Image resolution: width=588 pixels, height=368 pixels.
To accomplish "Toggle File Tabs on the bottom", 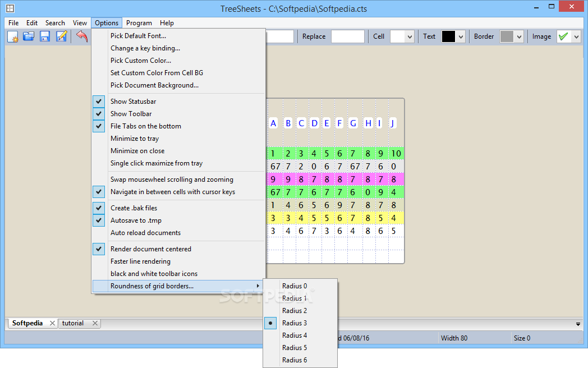I will pos(178,126).
